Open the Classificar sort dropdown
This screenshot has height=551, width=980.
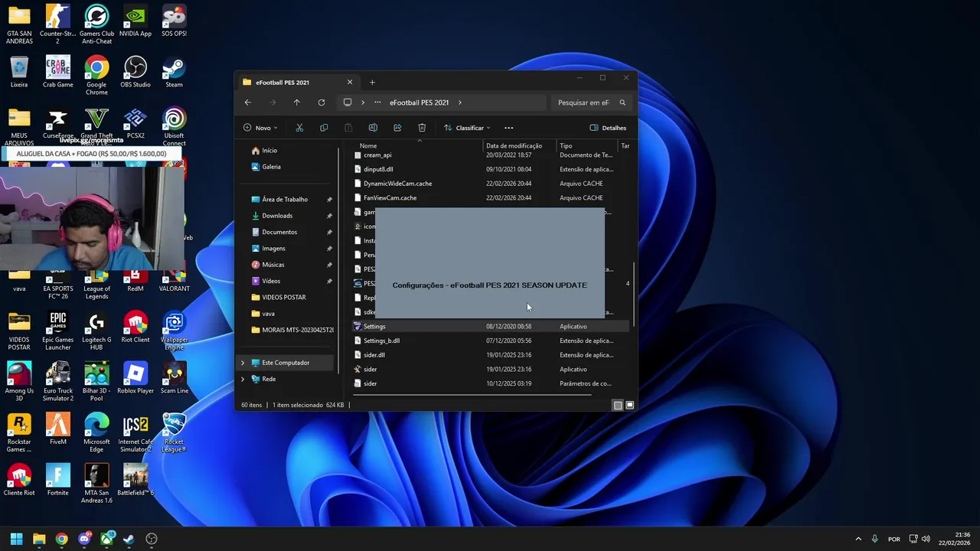click(x=467, y=128)
